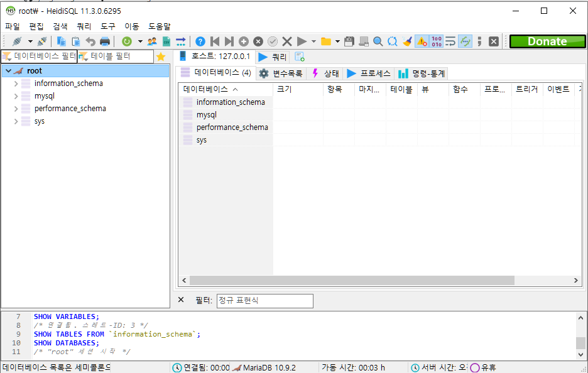Click the new query tab icon
The image size is (588, 373).
(x=299, y=57)
